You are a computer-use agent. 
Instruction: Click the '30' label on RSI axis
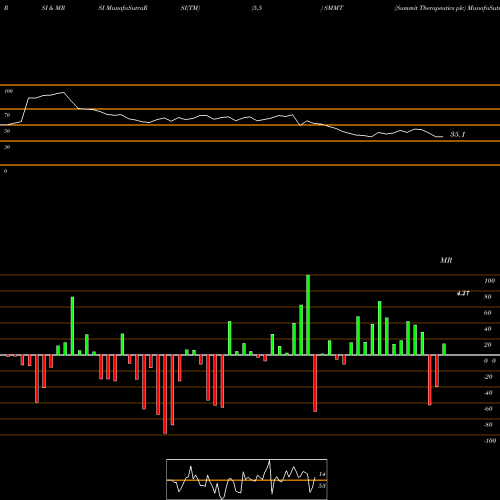point(7,147)
